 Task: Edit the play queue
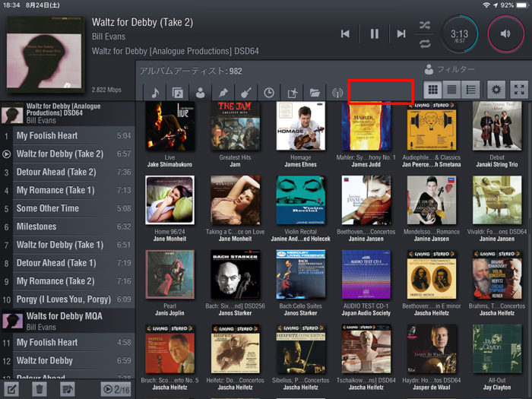(x=11, y=389)
